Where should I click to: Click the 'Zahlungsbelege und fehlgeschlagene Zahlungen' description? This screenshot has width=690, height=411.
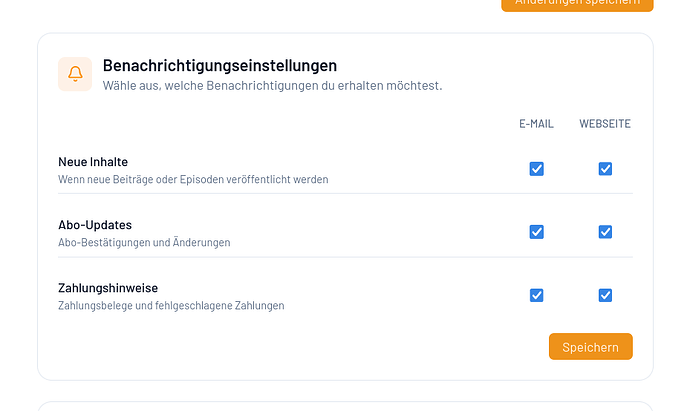tap(171, 305)
